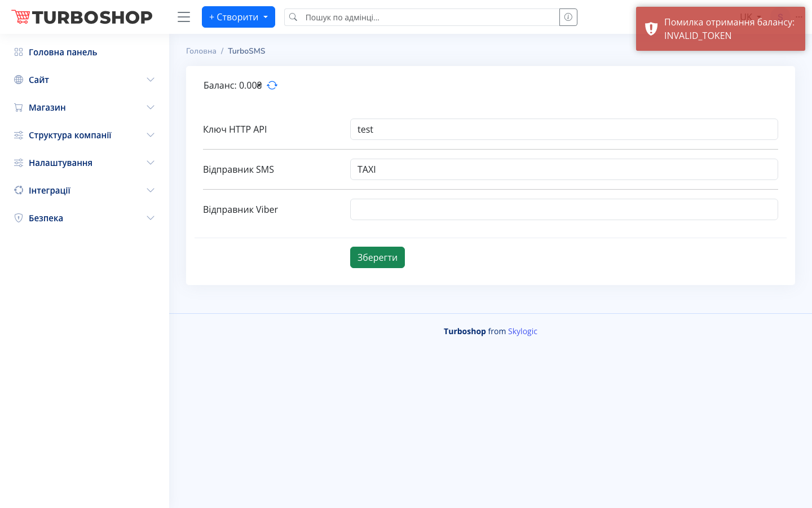Click the Відправник SMS label
The width and height of the screenshot is (812, 508).
[x=239, y=169]
